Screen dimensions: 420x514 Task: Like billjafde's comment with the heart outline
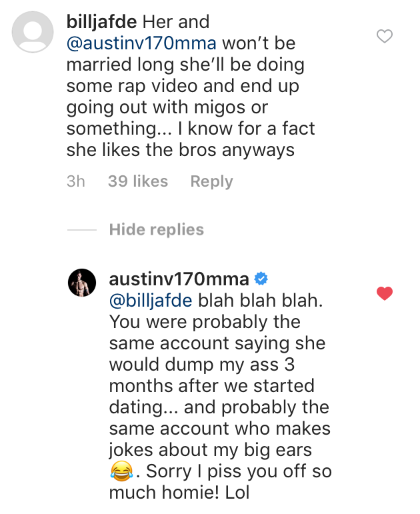click(385, 36)
